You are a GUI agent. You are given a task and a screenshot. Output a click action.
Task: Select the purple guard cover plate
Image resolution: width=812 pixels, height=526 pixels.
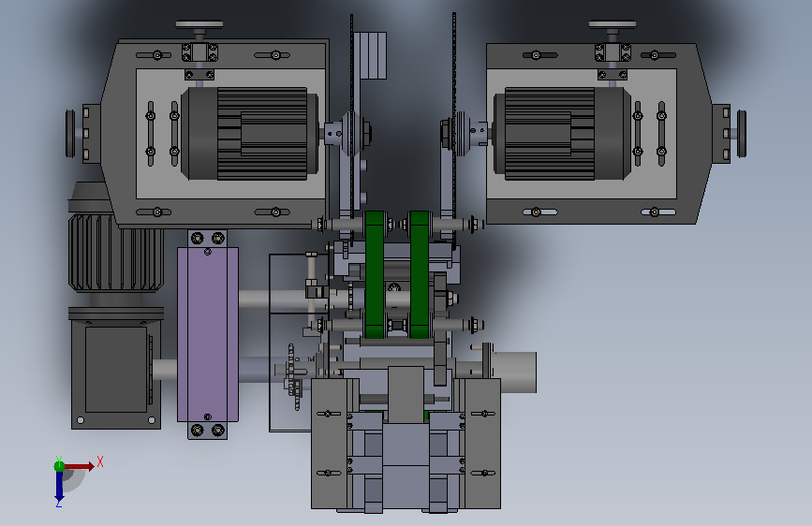208,334
